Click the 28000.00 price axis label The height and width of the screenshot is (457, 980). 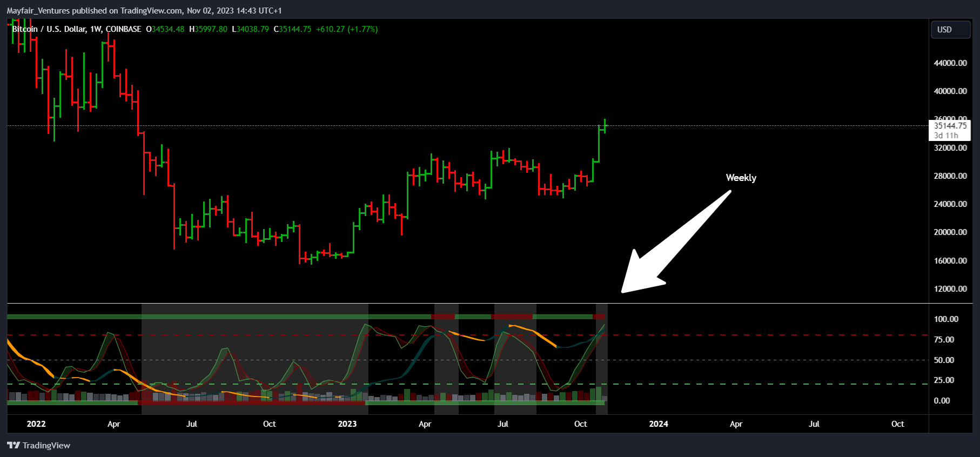click(950, 176)
